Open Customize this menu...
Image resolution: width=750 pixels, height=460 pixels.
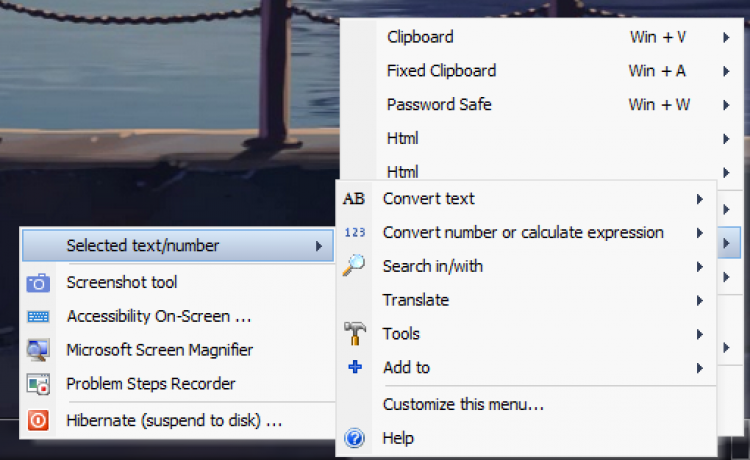tap(463, 405)
